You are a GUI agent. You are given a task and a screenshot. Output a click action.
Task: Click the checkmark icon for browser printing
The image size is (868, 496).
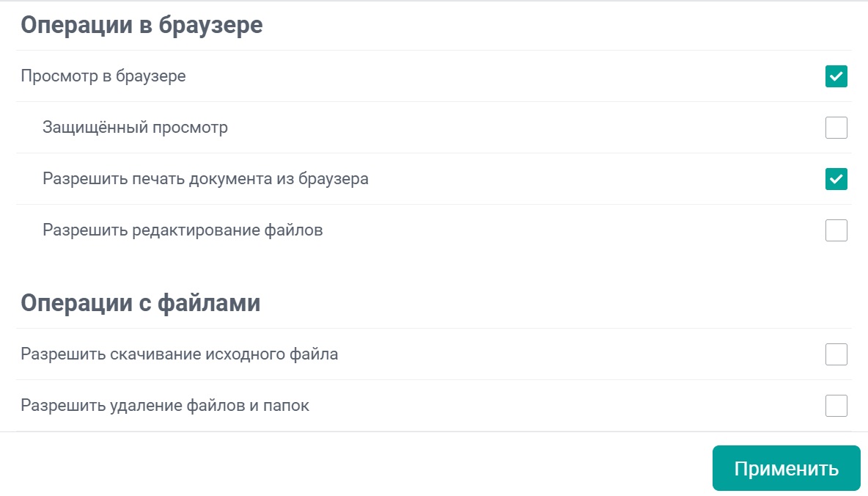click(836, 179)
